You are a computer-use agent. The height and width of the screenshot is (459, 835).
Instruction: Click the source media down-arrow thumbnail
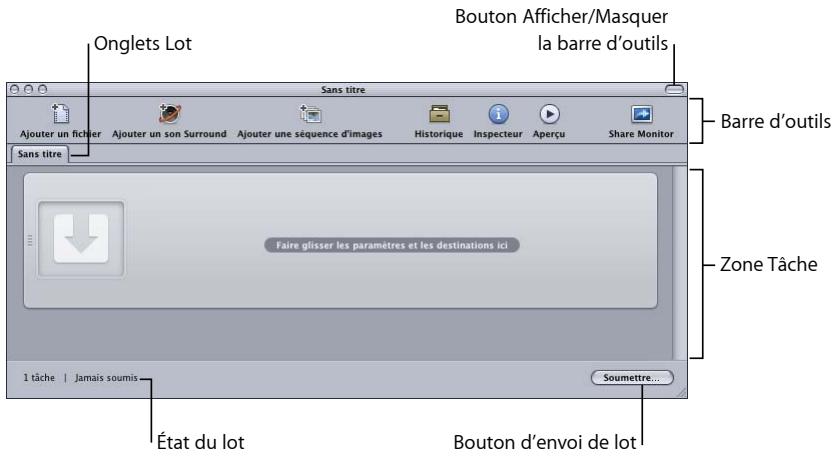tap(81, 241)
